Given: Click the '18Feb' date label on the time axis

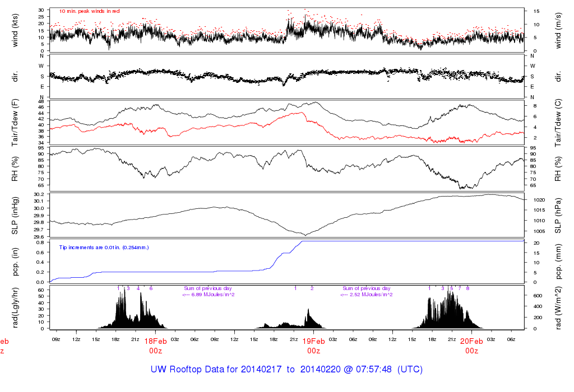Looking at the screenshot, I should (155, 342).
